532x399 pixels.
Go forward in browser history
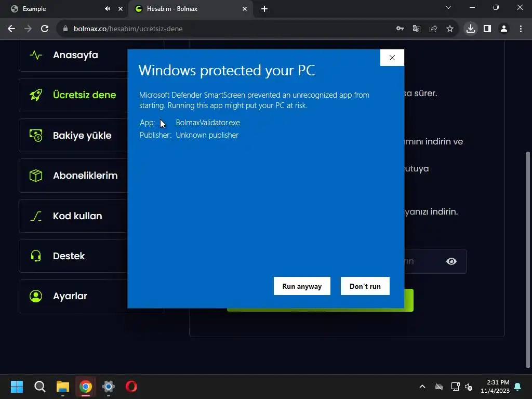tap(28, 29)
